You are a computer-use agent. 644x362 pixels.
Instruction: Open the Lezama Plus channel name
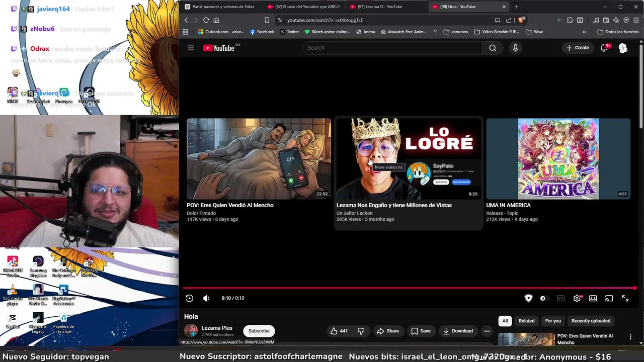tap(217, 328)
